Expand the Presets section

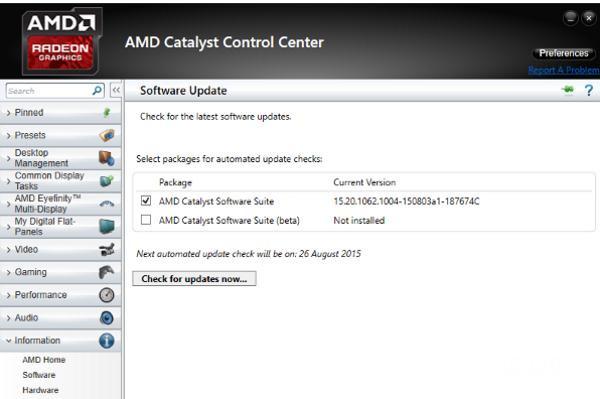click(x=60, y=135)
